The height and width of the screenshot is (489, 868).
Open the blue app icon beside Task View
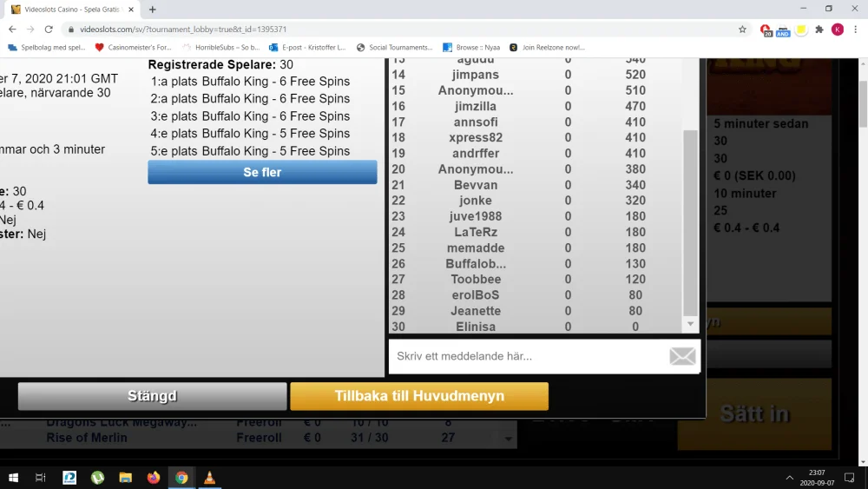(69, 478)
